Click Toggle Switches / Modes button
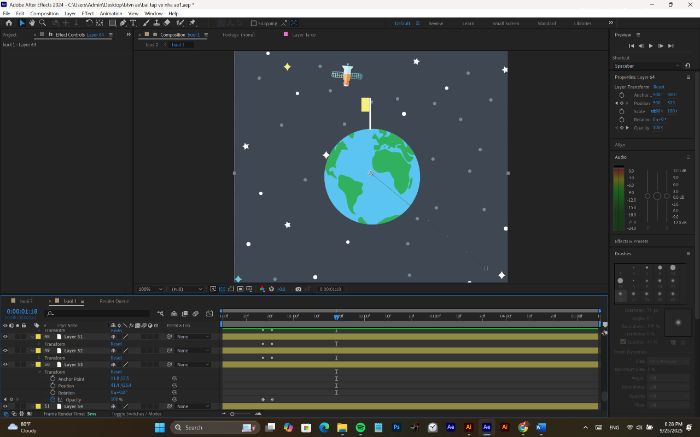 click(x=137, y=414)
